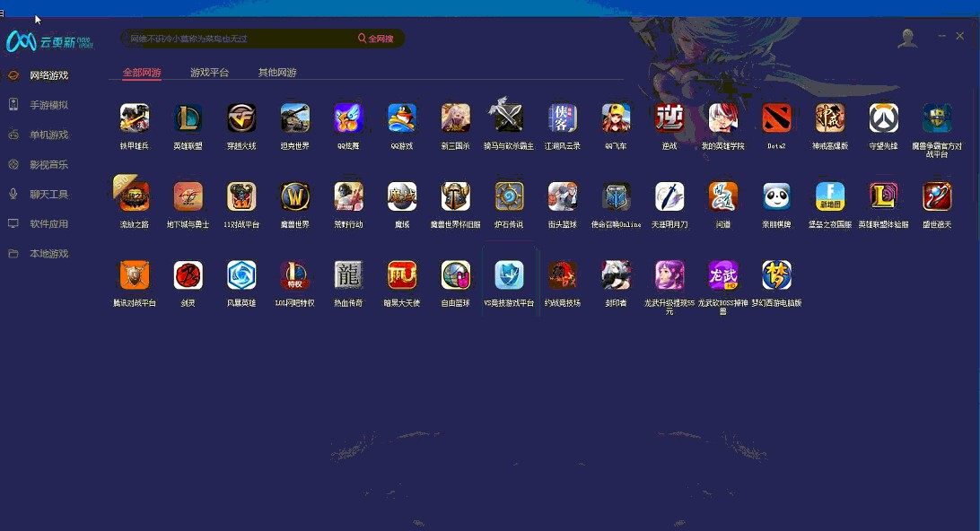Screen dimensions: 980x531
Task: Open the 封印者 icon
Action: (616, 275)
